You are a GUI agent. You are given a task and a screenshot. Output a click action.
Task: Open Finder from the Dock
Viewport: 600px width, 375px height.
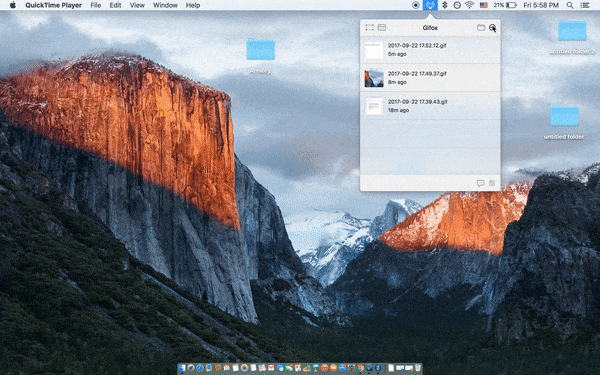[181, 368]
